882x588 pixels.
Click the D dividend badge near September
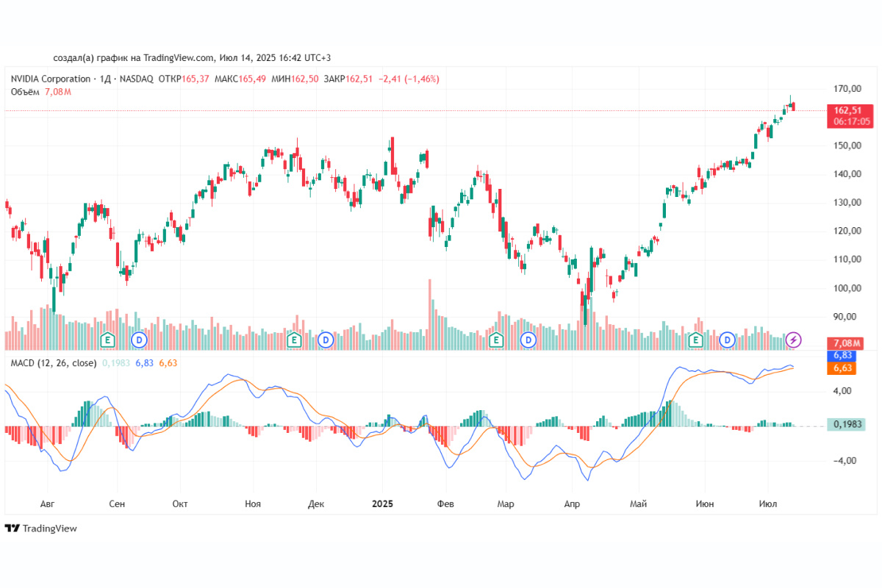click(138, 340)
